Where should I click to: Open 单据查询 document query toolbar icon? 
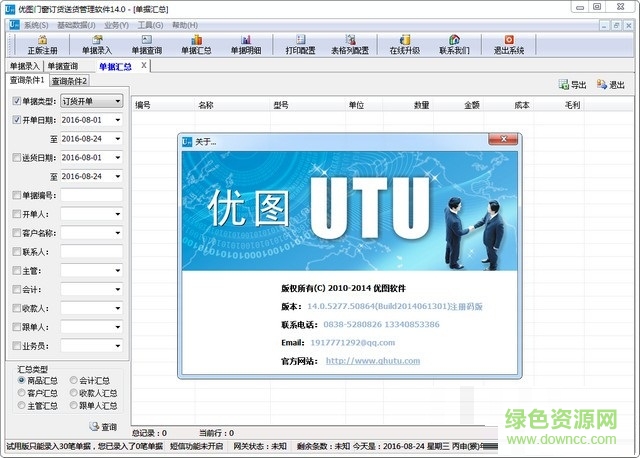(147, 45)
